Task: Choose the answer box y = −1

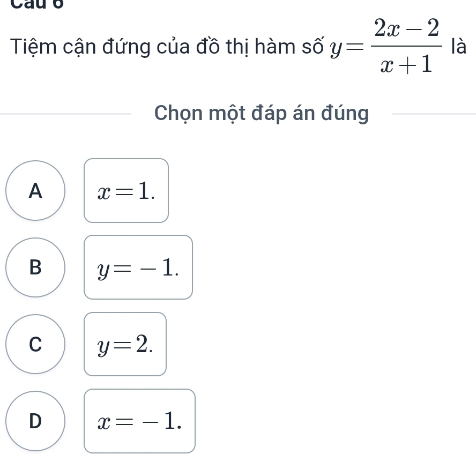Action: tap(138, 267)
